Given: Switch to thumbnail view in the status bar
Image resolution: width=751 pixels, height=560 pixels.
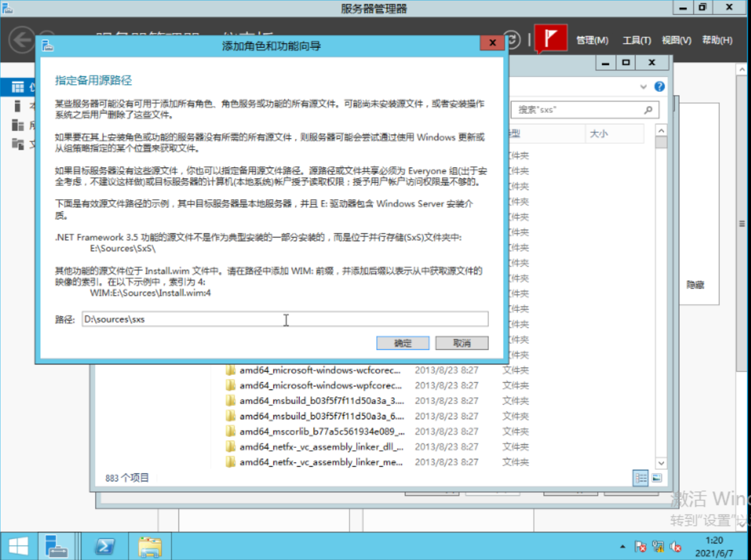Looking at the screenshot, I should (x=656, y=478).
